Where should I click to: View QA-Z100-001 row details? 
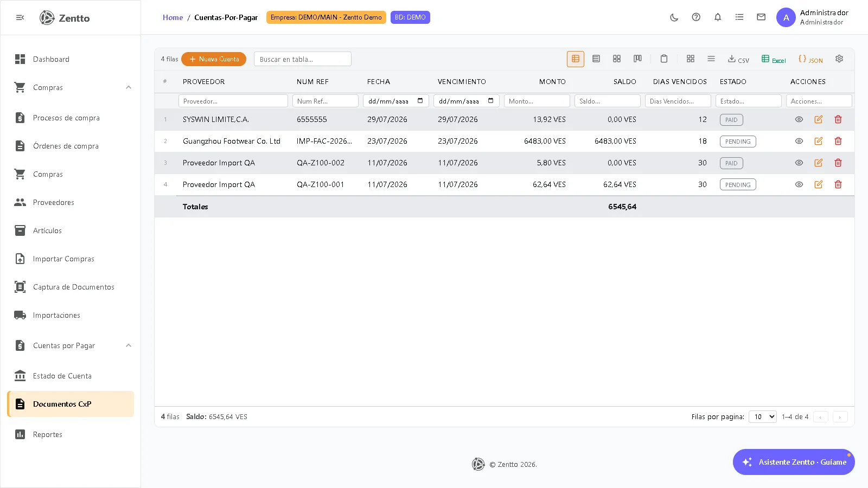click(x=799, y=184)
